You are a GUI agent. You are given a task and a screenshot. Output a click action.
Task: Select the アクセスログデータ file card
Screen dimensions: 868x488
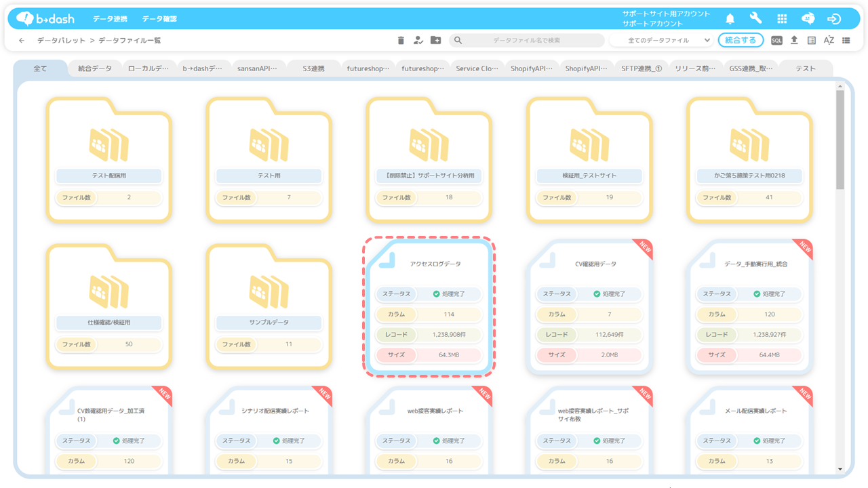429,306
